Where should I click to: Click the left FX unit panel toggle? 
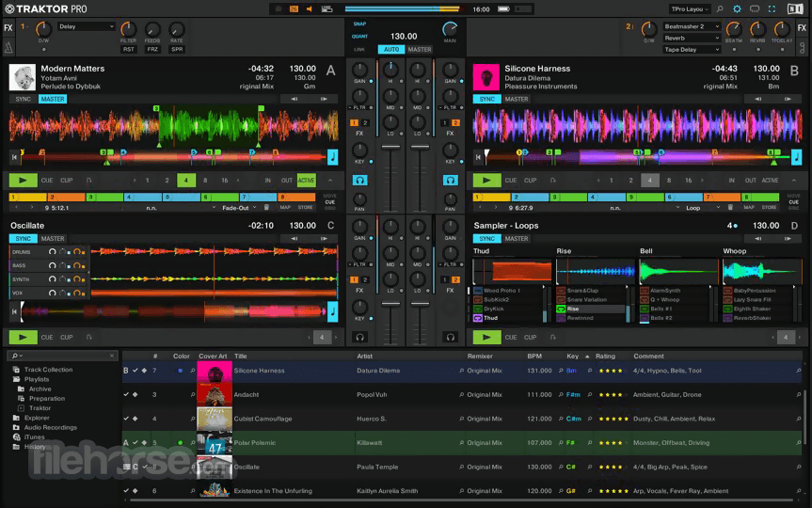pos(8,28)
